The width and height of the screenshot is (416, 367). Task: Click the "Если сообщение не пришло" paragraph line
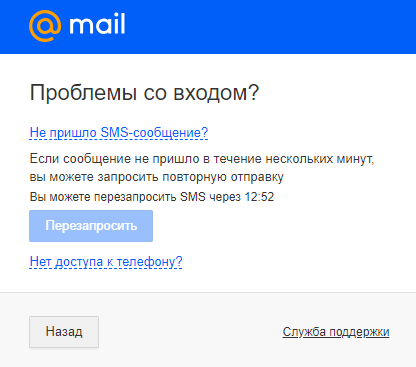[x=202, y=159]
